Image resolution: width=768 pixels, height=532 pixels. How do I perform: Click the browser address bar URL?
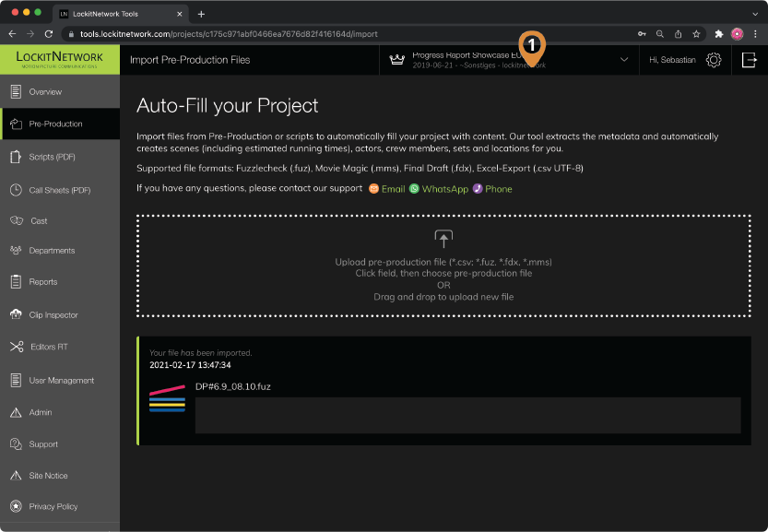tap(229, 34)
